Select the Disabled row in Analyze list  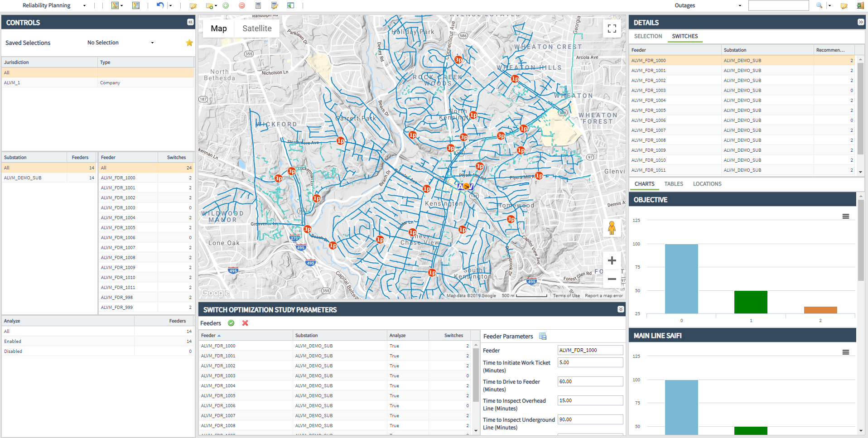[x=98, y=351]
